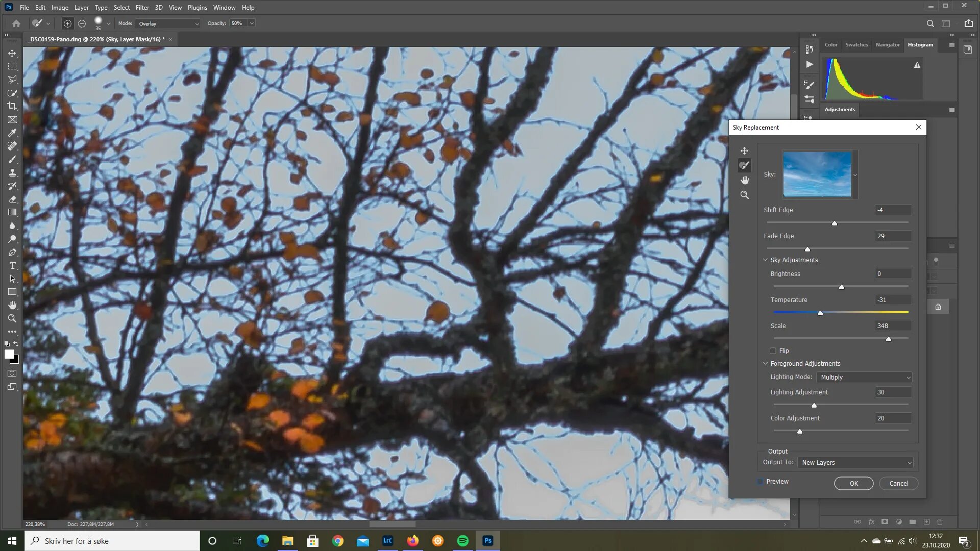Collapse the Sky Adjustments section
The image size is (980, 551).
765,260
